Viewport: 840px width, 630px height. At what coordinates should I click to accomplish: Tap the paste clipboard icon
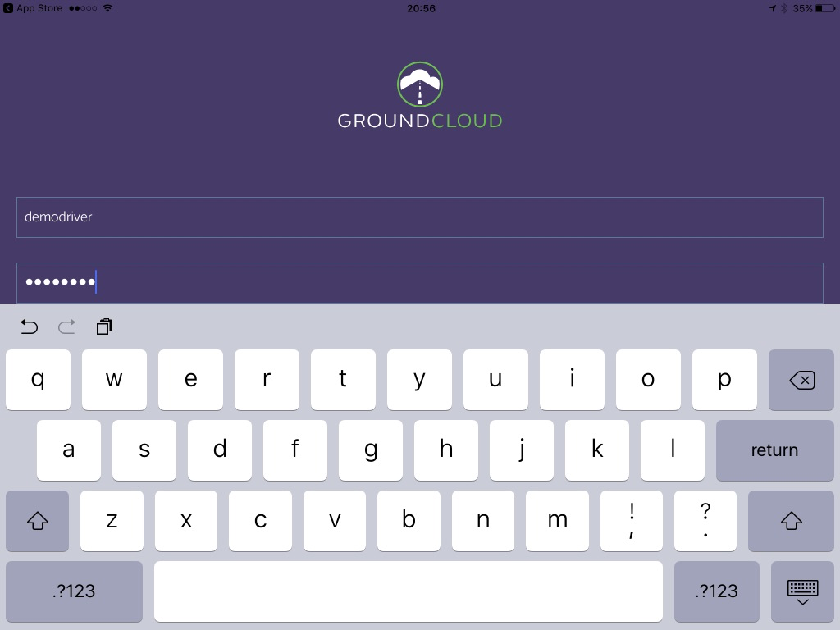(104, 326)
